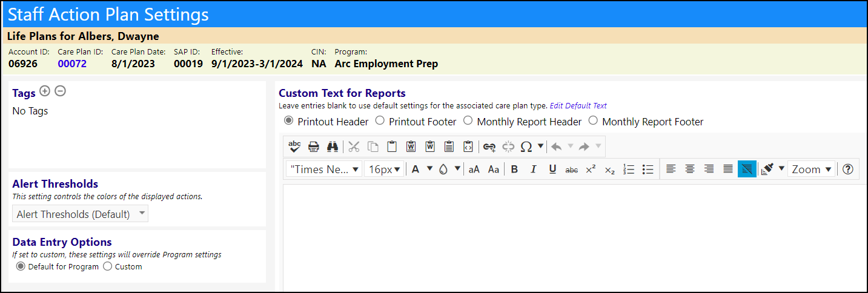Open the Zoom dropdown
Viewport: 868px width, 293px height.
(811, 170)
